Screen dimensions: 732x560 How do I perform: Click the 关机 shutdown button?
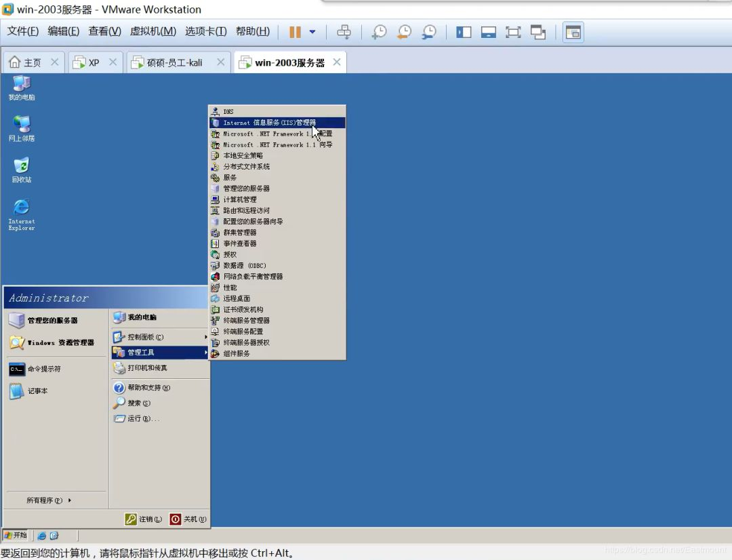click(x=188, y=519)
